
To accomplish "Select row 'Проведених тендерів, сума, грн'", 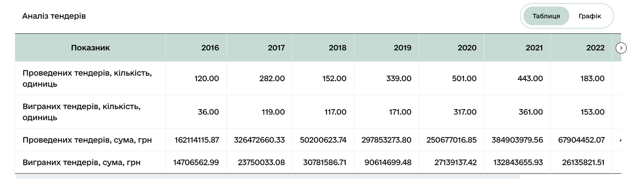I will (87, 140).
